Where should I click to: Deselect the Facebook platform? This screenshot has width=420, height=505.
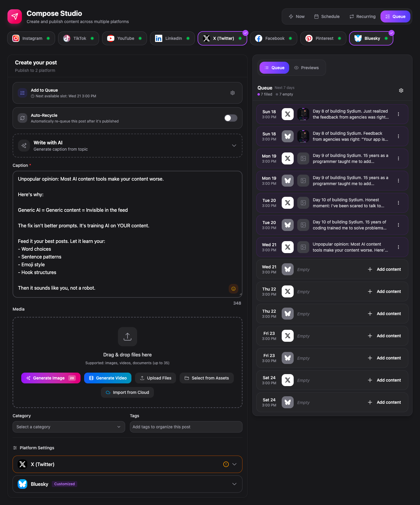pos(273,38)
